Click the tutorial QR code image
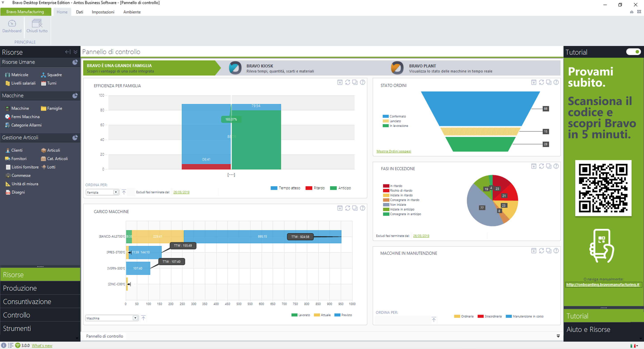The width and height of the screenshot is (644, 349). click(603, 188)
